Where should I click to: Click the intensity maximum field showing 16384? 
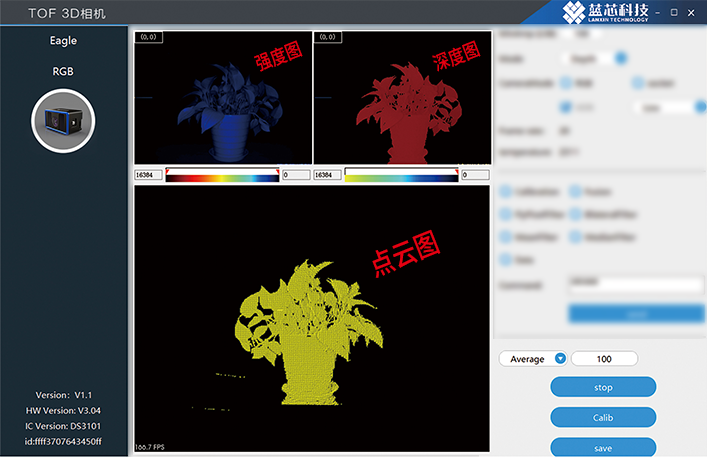pos(147,175)
